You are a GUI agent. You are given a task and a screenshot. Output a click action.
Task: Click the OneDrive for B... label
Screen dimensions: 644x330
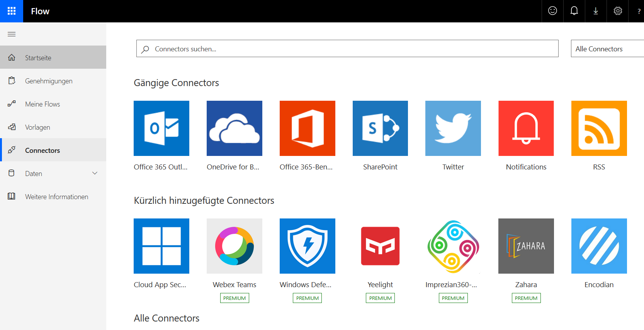click(233, 167)
